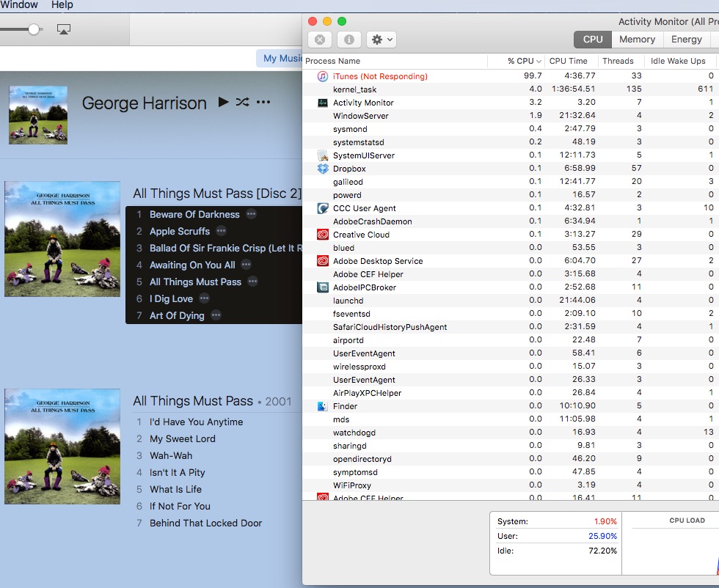
Task: Click the Activity Monitor process icon
Action: (323, 103)
